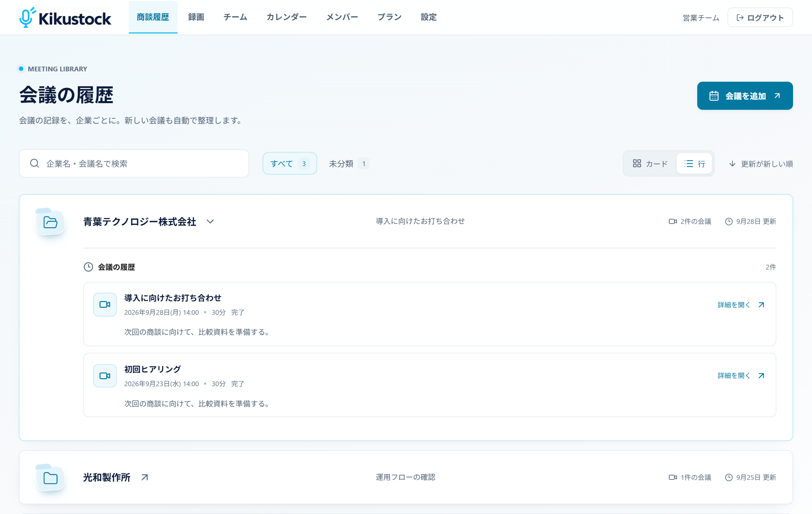The width and height of the screenshot is (812, 514).
Task: Click the arrow icon beside 光和製作所
Action: click(x=145, y=477)
